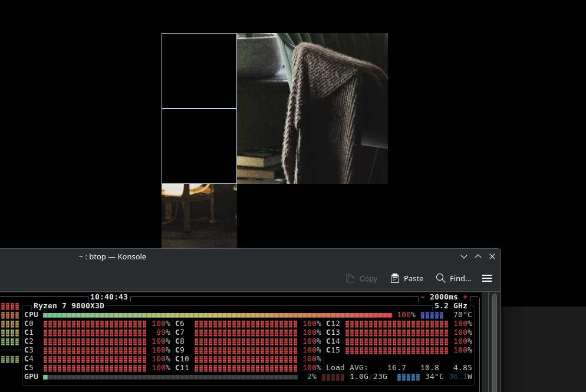Image resolution: width=586 pixels, height=392 pixels.
Task: Click the "C5" core label
Action: click(x=29, y=368)
